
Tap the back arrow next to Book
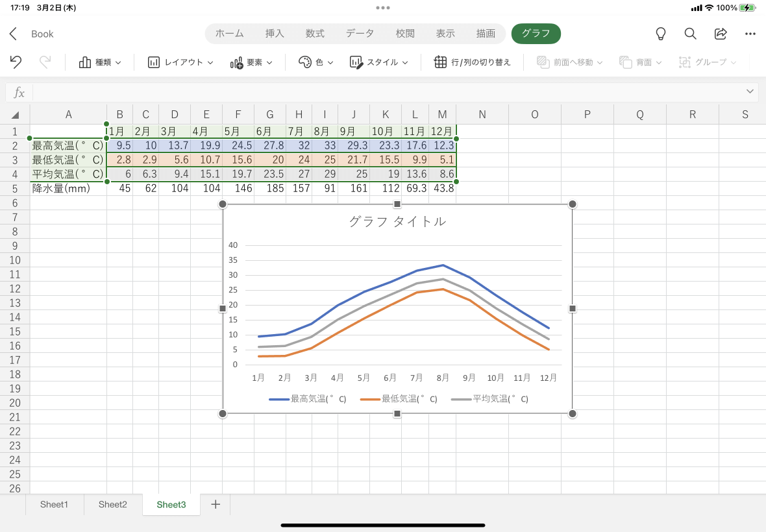(13, 34)
